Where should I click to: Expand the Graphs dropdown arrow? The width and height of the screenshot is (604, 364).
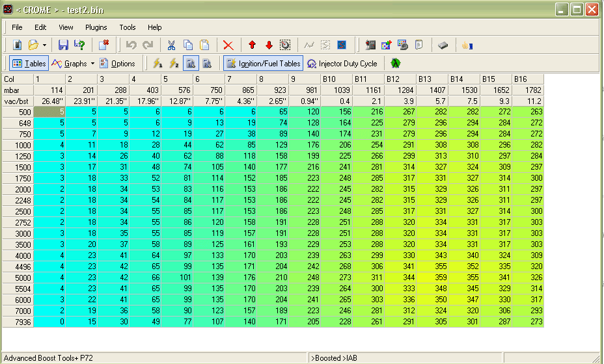click(92, 64)
